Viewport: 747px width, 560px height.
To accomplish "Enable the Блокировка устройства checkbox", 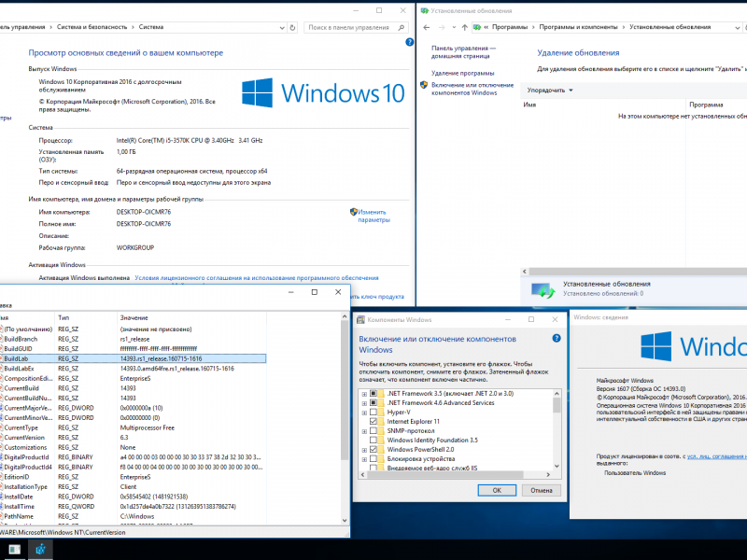I will [x=373, y=459].
